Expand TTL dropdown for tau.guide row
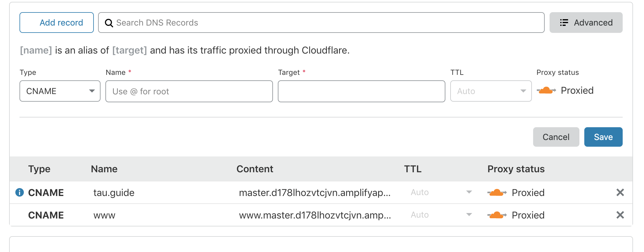Image resolution: width=644 pixels, height=252 pixels. tap(469, 192)
